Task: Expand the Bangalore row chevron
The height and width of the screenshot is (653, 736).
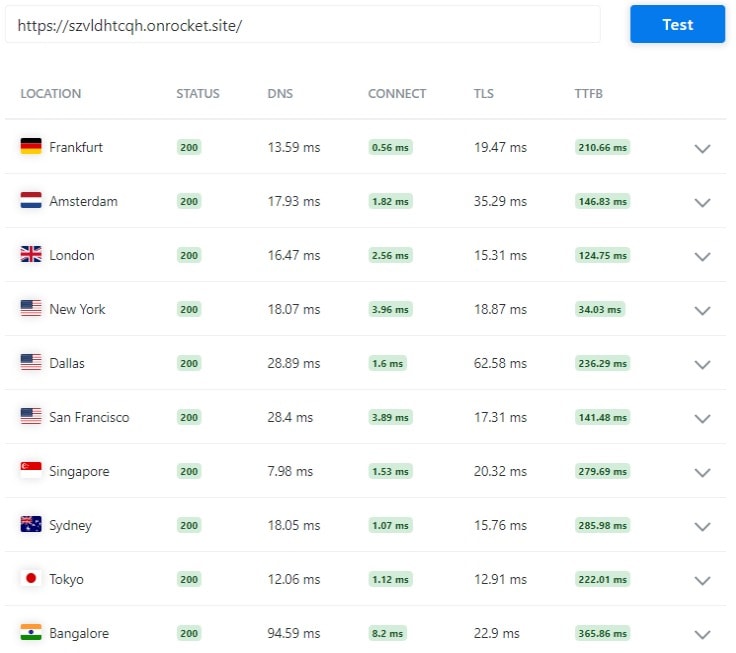Action: (702, 634)
